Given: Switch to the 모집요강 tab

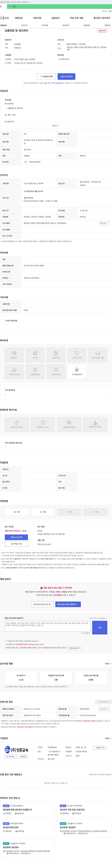Looking at the screenshot, I should tap(3, 25).
